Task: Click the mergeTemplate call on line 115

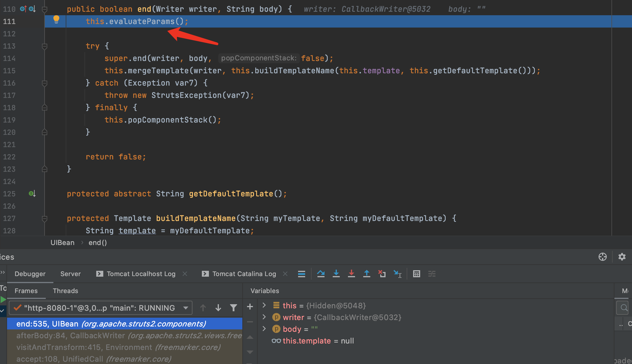Action: point(158,71)
